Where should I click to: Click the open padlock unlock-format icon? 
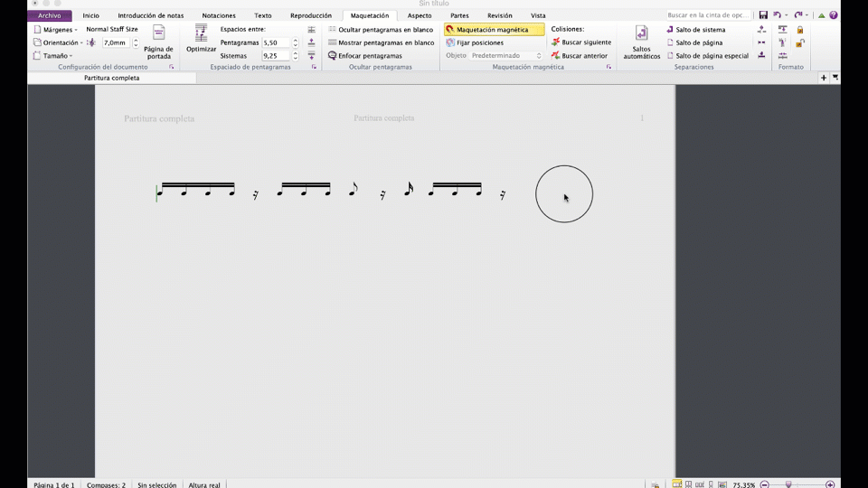(800, 42)
